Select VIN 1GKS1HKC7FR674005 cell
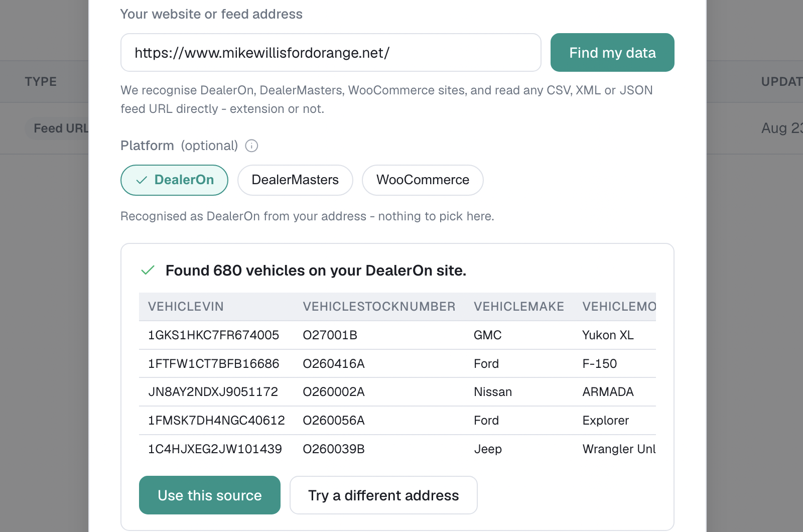 coord(213,335)
